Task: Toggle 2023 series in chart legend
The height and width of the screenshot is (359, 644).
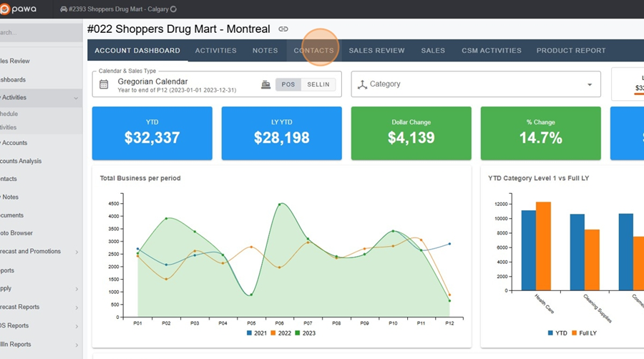Action: (305, 333)
